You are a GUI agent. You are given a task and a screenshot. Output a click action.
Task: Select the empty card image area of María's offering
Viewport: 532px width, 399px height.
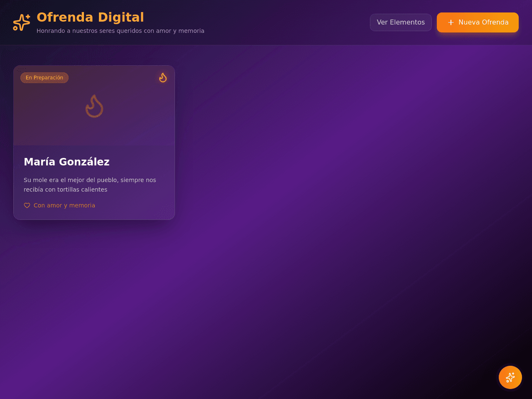click(x=94, y=106)
